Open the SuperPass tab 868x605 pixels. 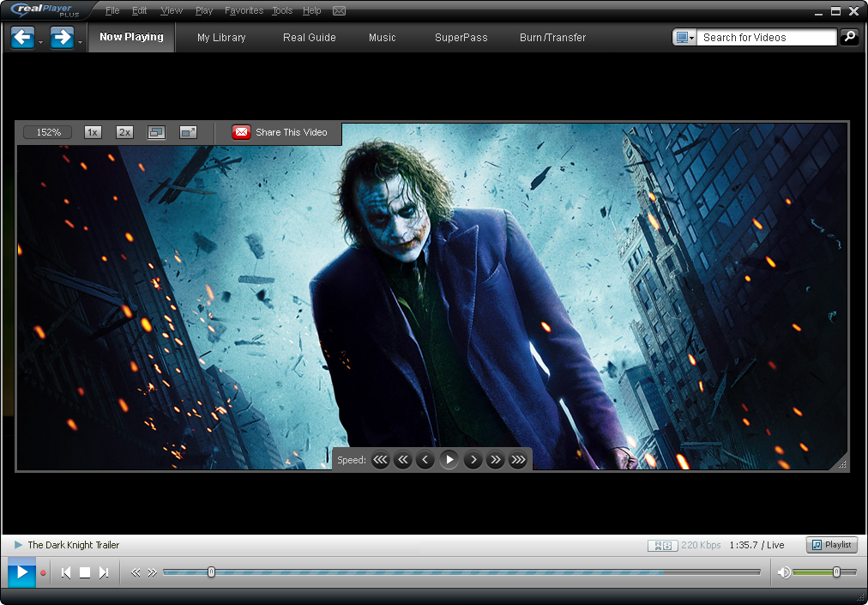pos(461,38)
